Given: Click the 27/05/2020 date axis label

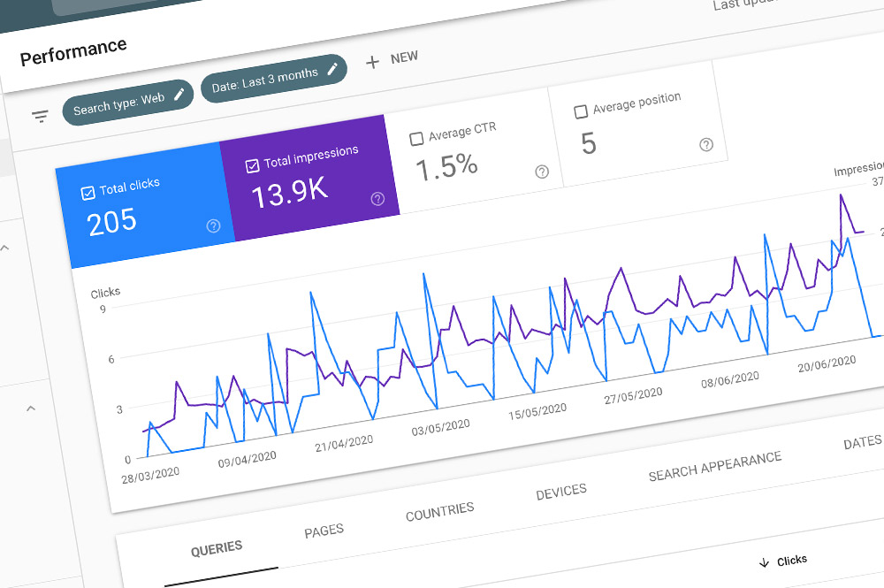Looking at the screenshot, I should click(633, 395).
